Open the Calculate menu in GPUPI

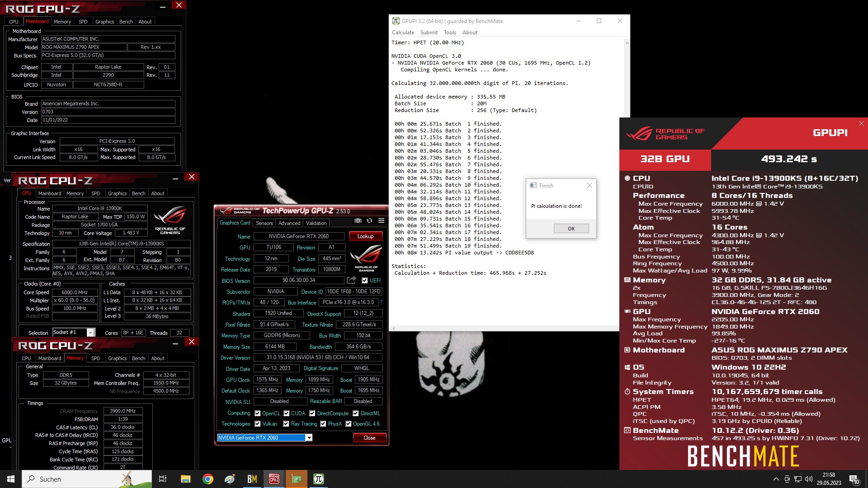403,33
